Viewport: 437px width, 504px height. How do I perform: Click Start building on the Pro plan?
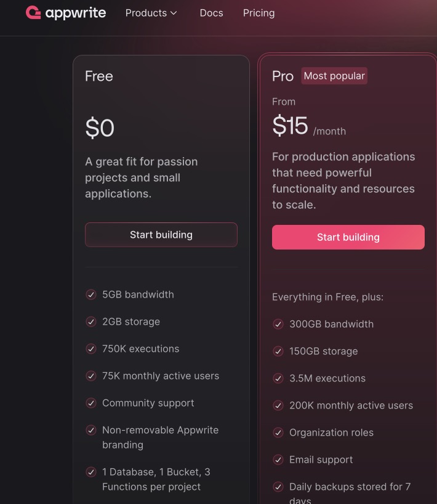click(348, 237)
